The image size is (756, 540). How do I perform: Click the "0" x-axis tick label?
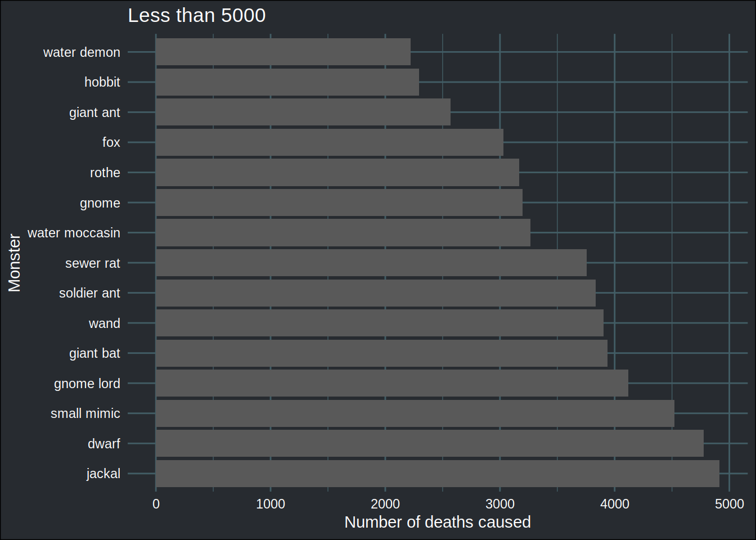pos(156,504)
